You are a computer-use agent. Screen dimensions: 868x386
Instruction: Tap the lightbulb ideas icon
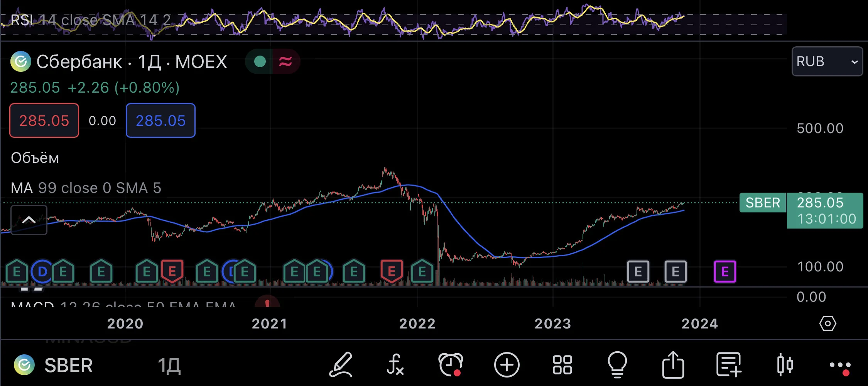617,364
